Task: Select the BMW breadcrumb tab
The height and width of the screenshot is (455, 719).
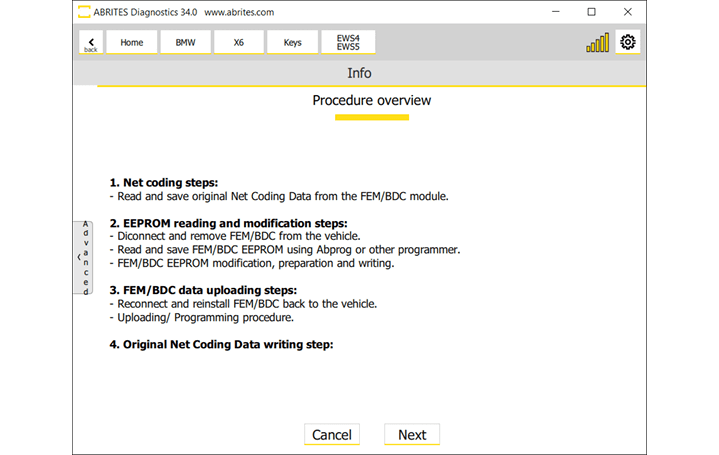Action: click(x=186, y=42)
